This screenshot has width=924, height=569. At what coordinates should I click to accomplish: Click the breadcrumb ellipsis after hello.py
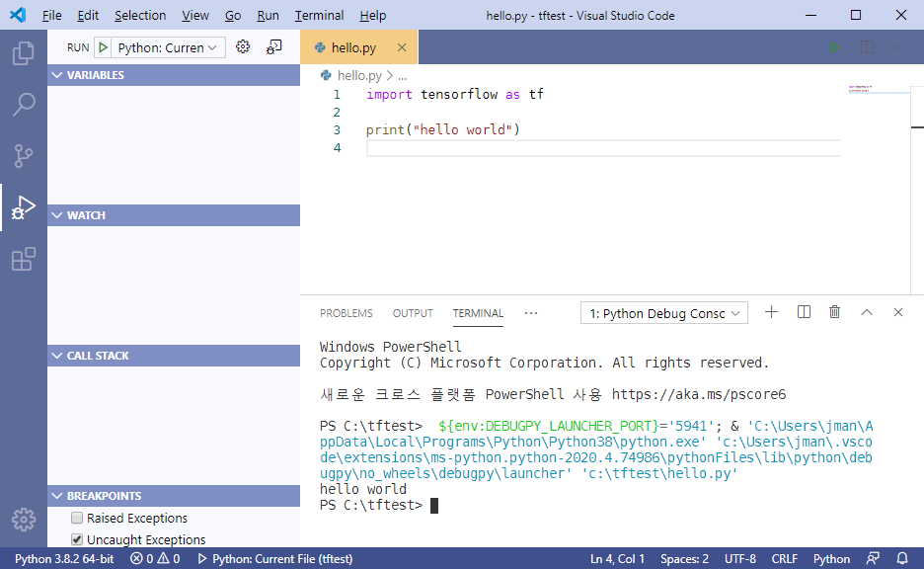[x=402, y=76]
